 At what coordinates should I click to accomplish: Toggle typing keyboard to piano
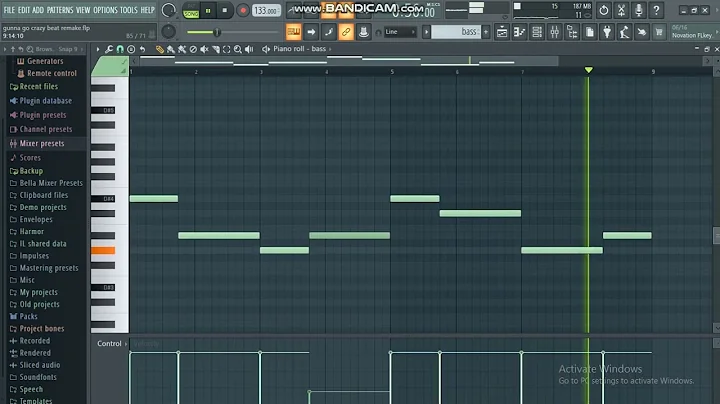[x=293, y=32]
